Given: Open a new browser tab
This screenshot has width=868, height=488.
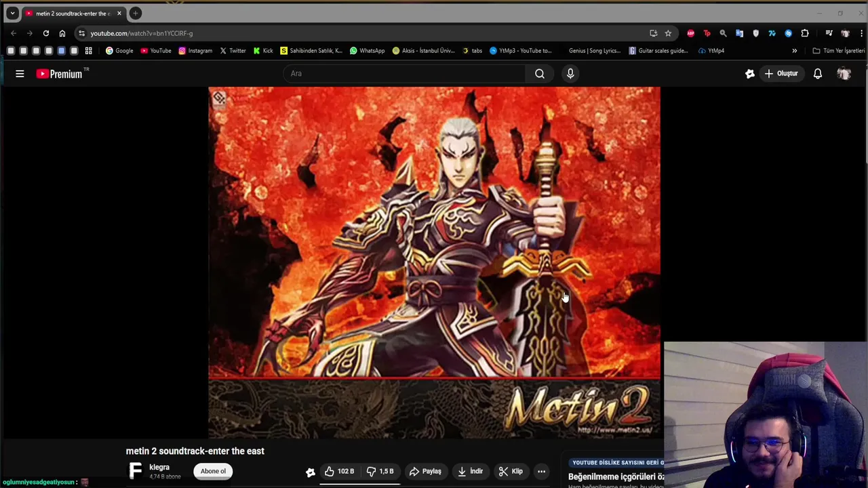Looking at the screenshot, I should (136, 13).
